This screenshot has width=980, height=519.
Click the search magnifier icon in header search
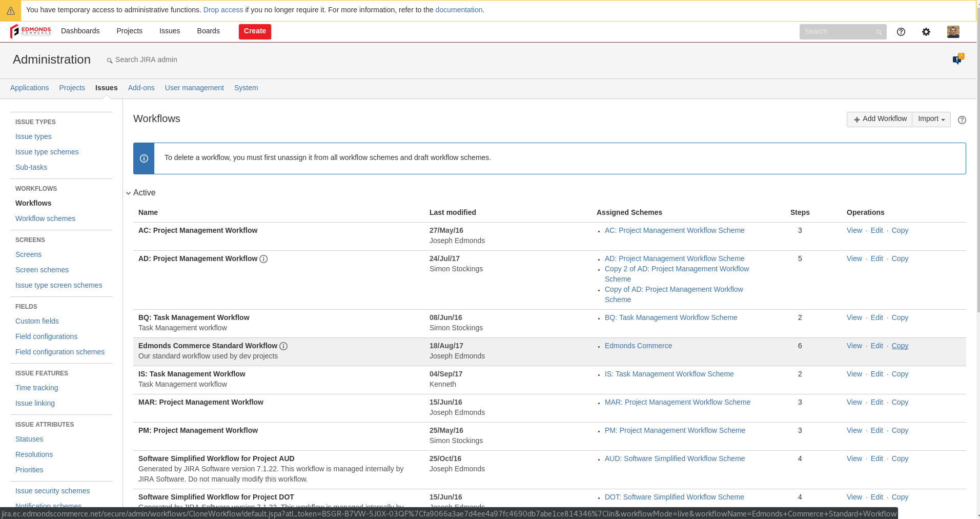click(879, 32)
